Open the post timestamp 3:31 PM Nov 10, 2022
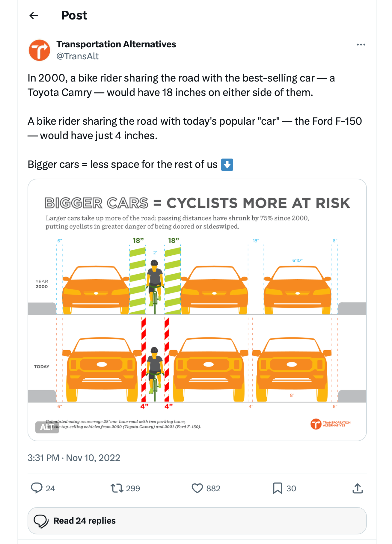The width and height of the screenshot is (392, 544). click(74, 458)
